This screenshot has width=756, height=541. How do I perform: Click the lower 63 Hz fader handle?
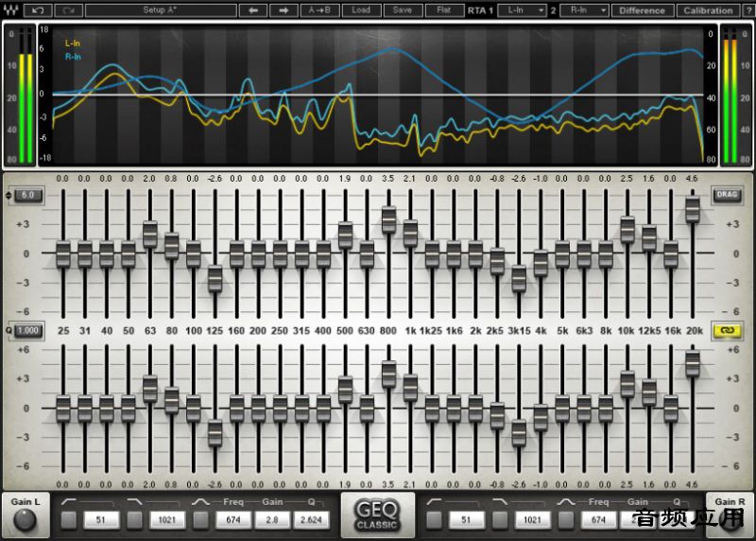150,389
